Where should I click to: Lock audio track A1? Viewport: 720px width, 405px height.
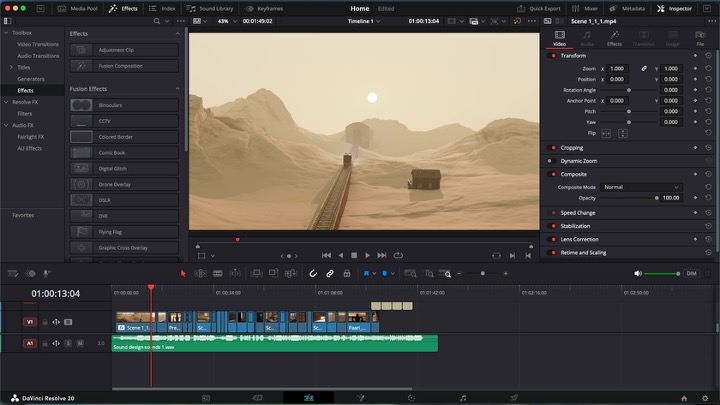pyautogui.click(x=45, y=343)
